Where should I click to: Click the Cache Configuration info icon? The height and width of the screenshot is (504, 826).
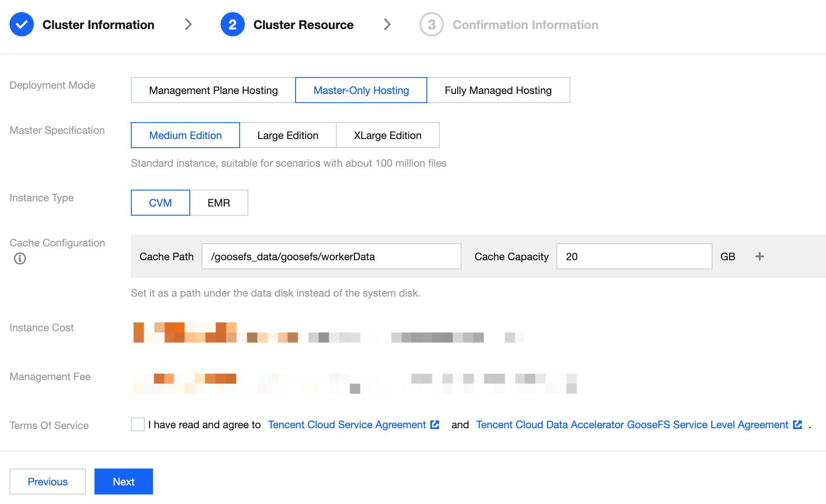pos(20,258)
